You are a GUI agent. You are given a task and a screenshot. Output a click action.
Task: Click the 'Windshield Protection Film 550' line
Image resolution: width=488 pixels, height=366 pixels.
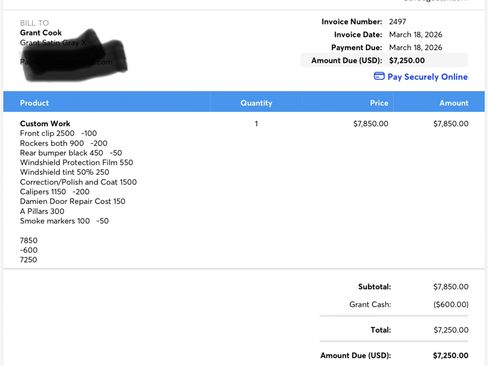click(x=76, y=163)
